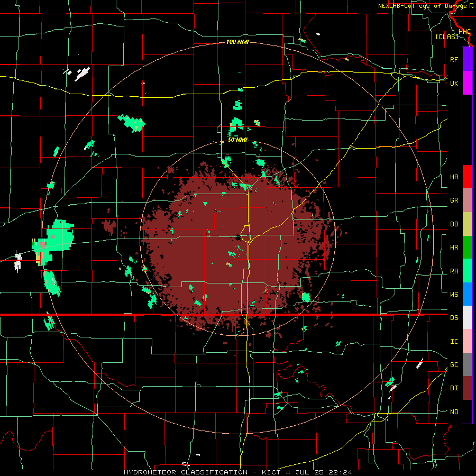This screenshot has width=476, height=476.
Task: Click the 22:24 timestamp
Action: click(340, 472)
